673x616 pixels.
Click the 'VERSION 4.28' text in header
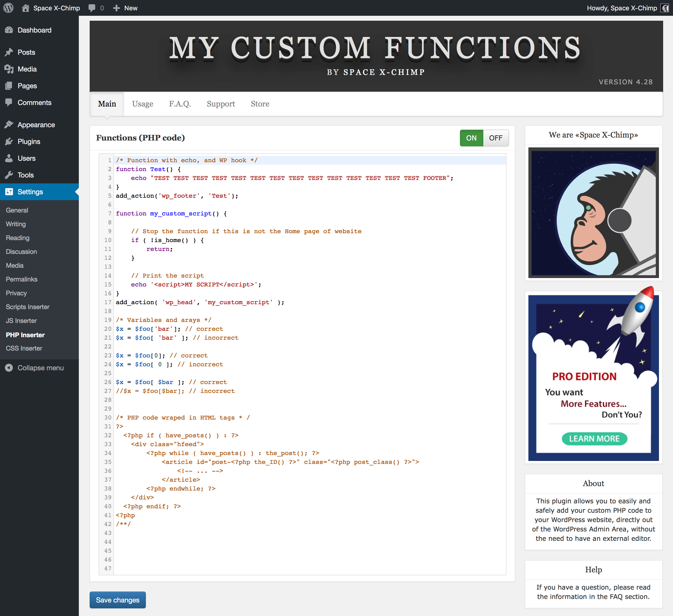coord(625,82)
